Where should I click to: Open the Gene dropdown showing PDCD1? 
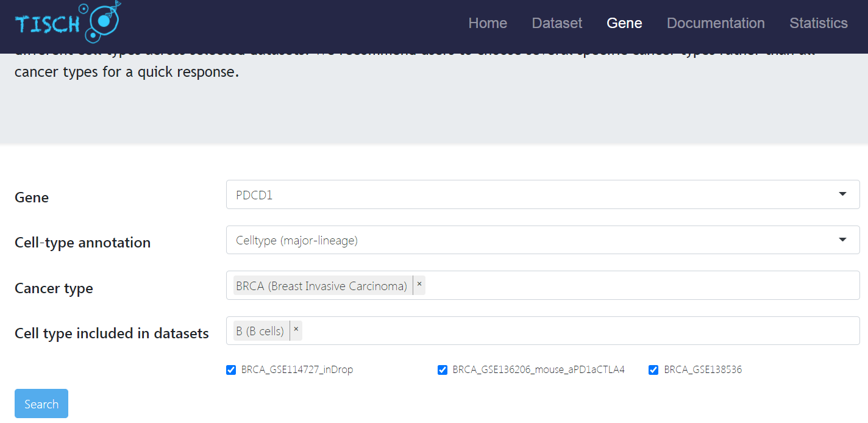click(542, 194)
